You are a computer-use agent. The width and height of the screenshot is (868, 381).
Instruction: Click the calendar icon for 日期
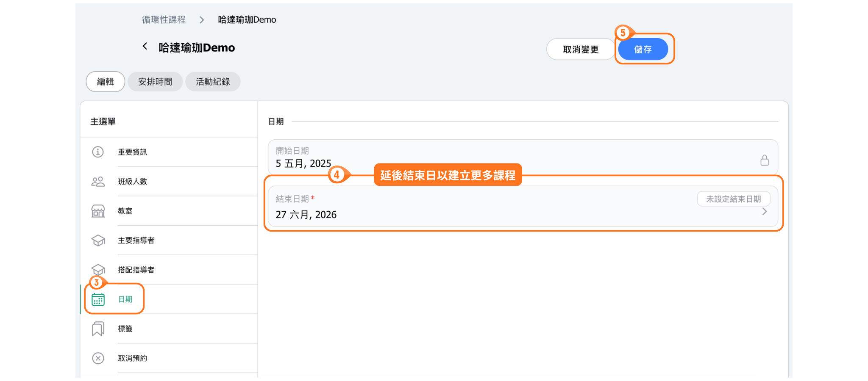coord(98,299)
